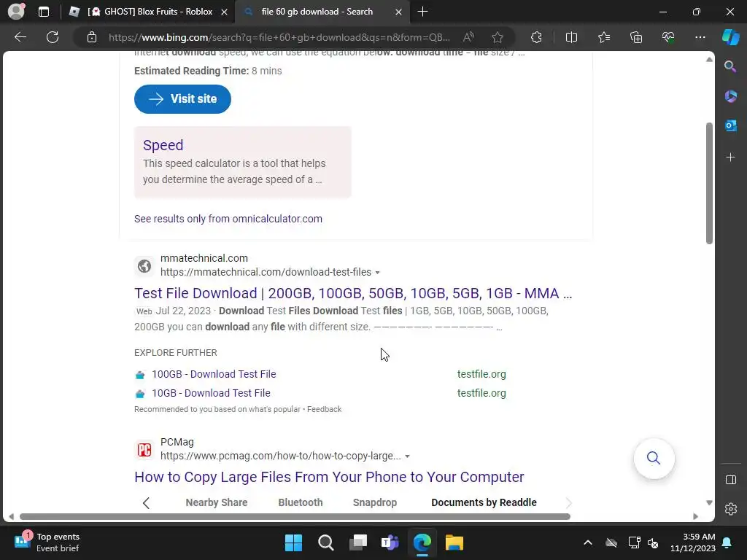Open 10GB - Download Test File link

tap(211, 393)
